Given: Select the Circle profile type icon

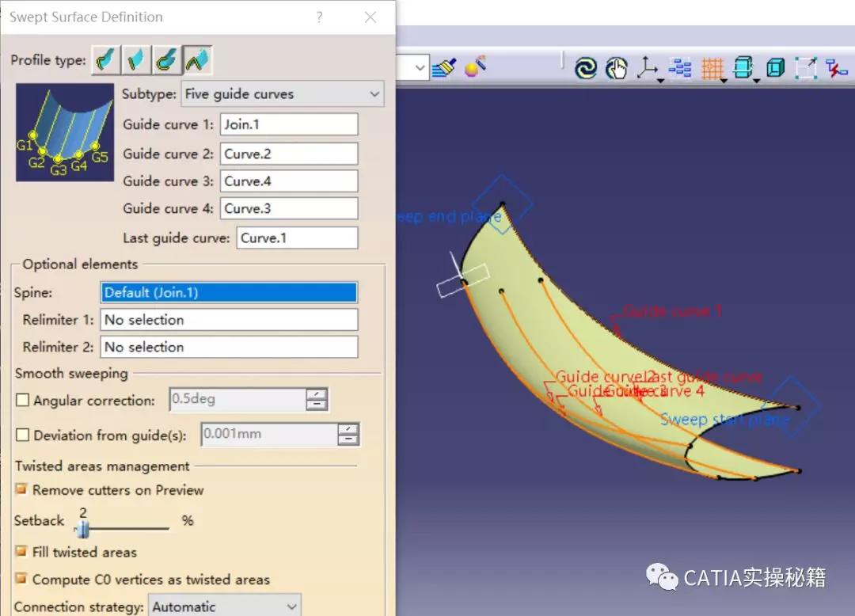Looking at the screenshot, I should pyautogui.click(x=167, y=60).
